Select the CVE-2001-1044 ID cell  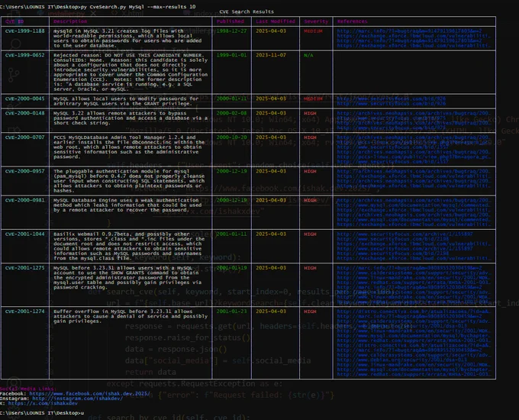25,234
